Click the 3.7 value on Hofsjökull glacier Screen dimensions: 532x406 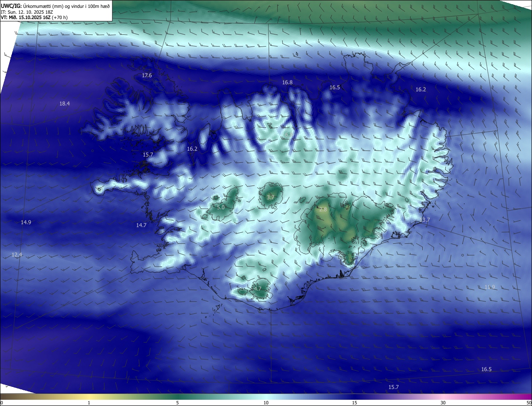(270, 198)
